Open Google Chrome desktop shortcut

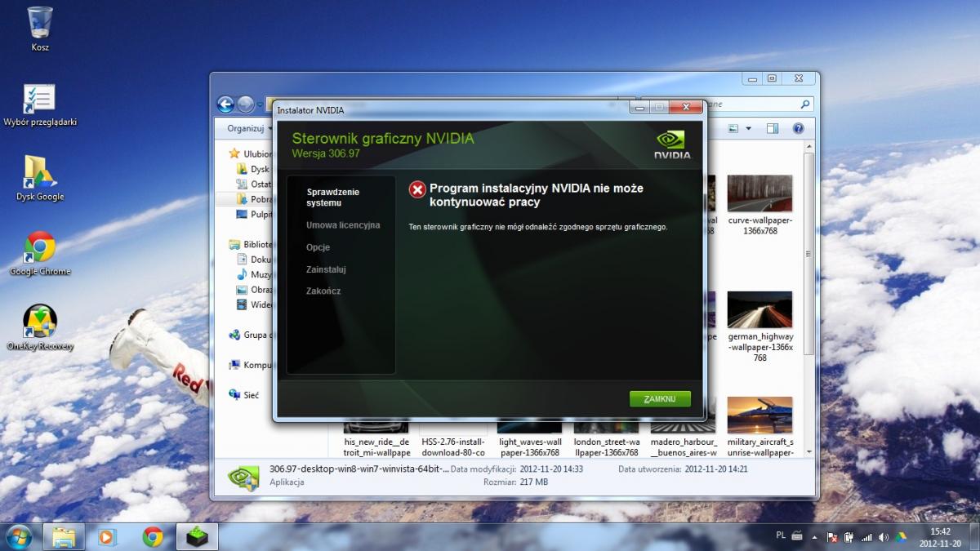pos(40,254)
